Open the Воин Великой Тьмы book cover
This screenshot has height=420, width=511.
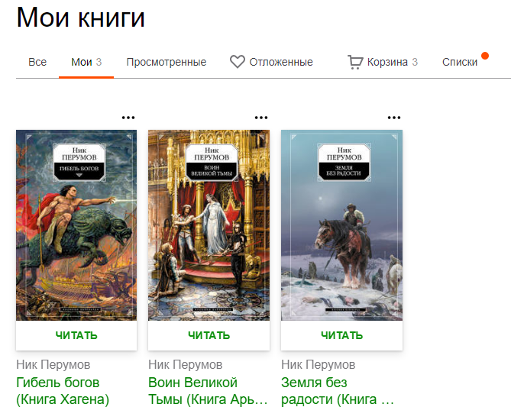[x=209, y=225]
